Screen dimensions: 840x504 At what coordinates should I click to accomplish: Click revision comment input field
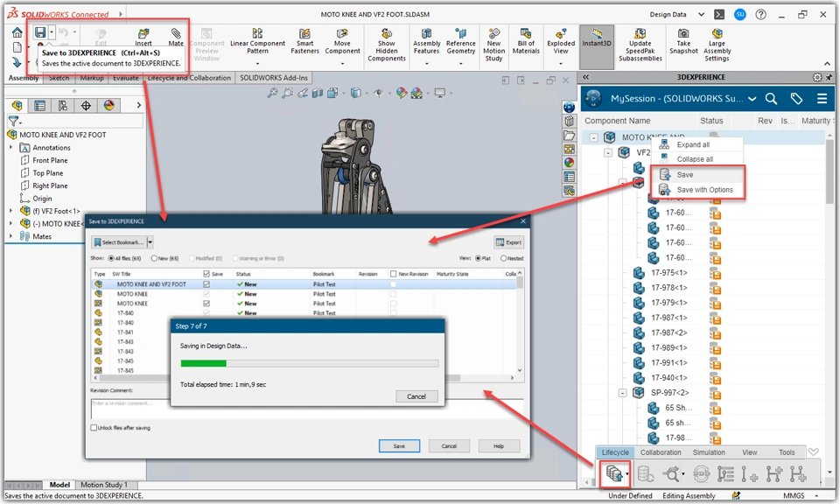point(307,409)
